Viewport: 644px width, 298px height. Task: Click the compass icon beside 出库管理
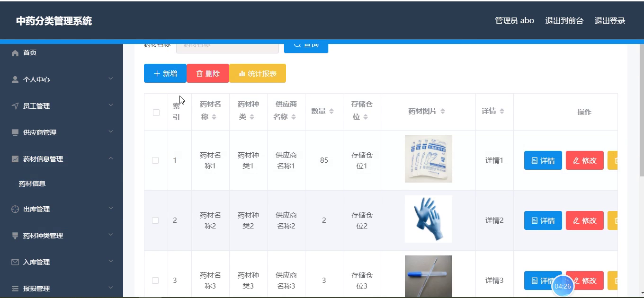(x=15, y=209)
